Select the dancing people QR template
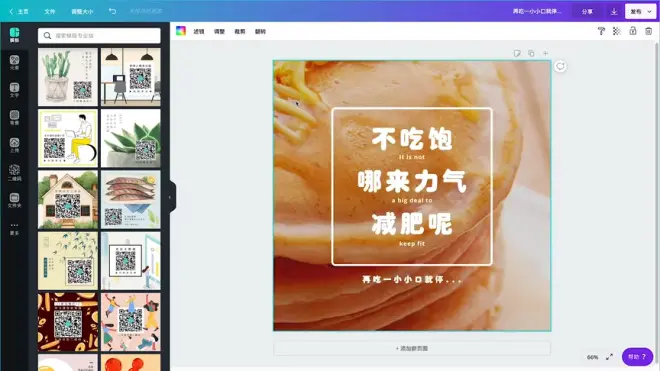The height and width of the screenshot is (371, 660). (x=131, y=322)
